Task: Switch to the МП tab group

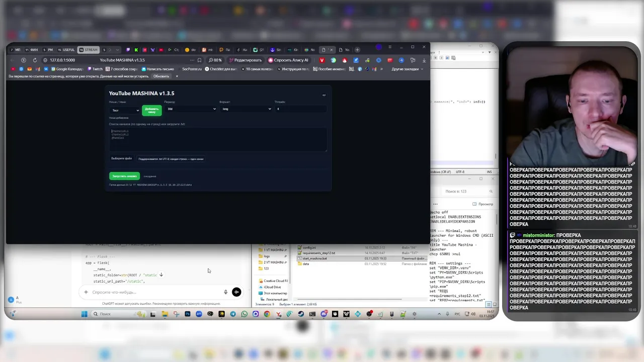Action: [16, 50]
